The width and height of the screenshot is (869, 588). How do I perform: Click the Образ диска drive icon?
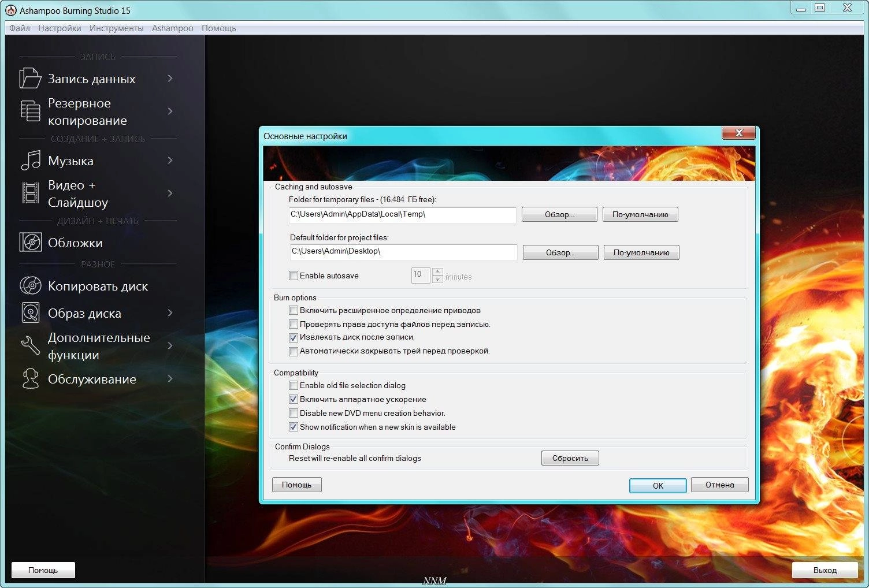click(31, 312)
